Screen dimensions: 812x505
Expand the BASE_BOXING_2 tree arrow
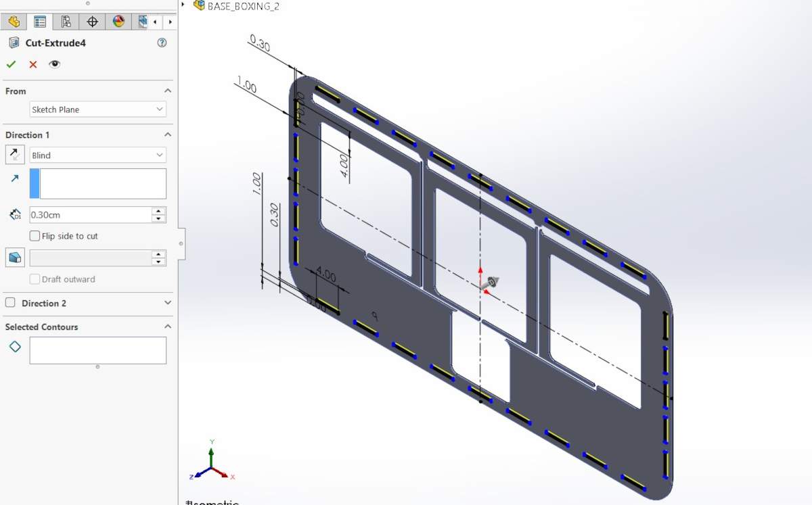(183, 5)
